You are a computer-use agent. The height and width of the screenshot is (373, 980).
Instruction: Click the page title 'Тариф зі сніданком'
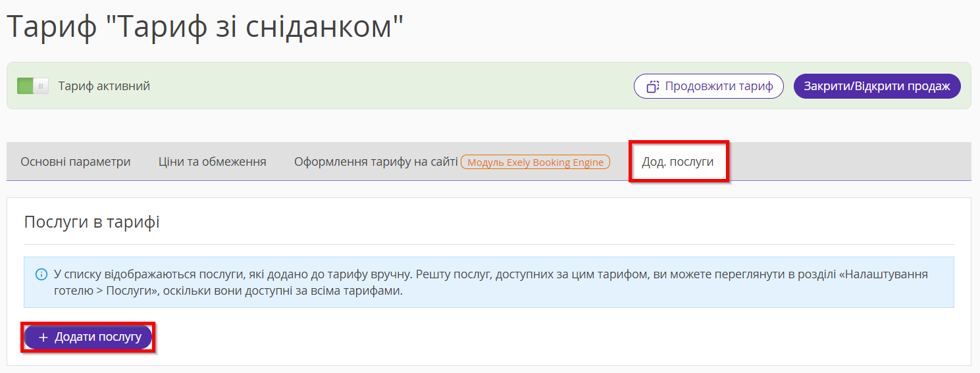click(x=205, y=26)
